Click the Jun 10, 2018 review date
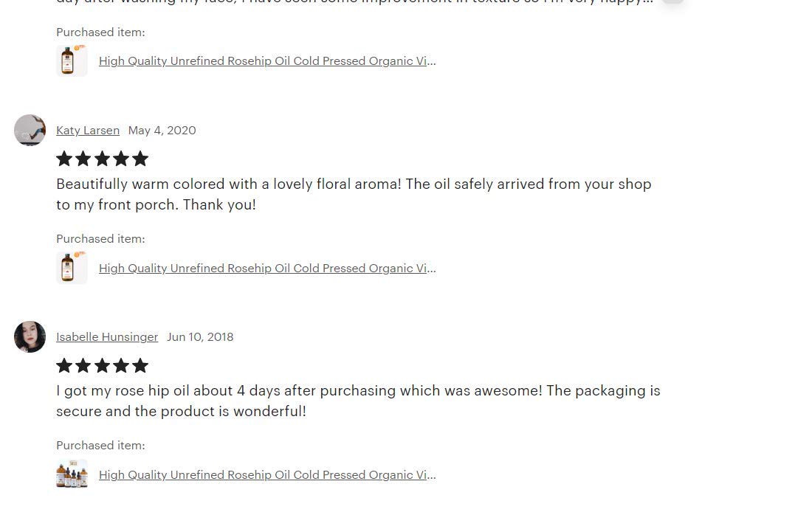The height and width of the screenshot is (515, 812). tap(200, 337)
